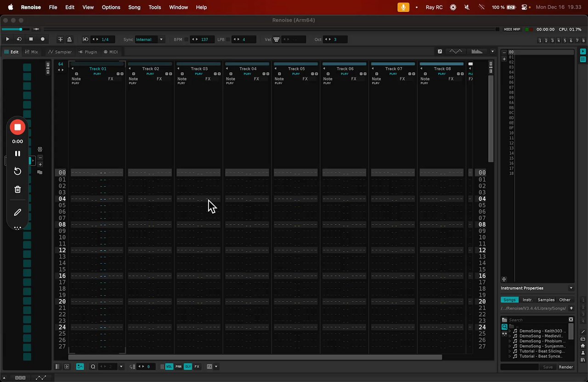The height and width of the screenshot is (382, 588).
Task: Click the block loop icon
Action: point(85,40)
